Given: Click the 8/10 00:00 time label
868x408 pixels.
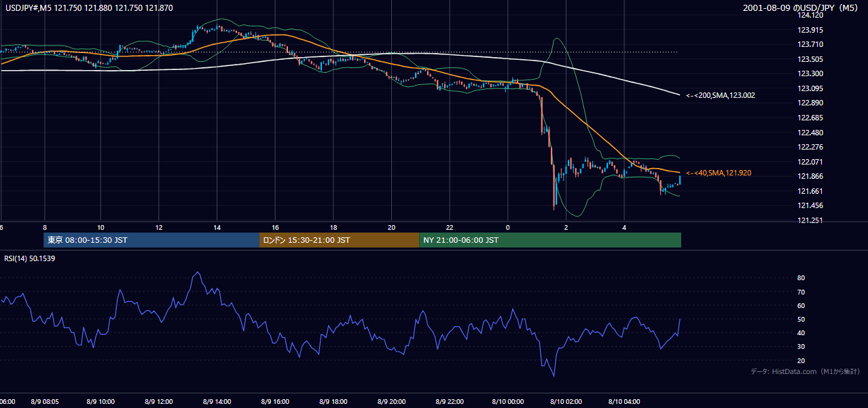Looking at the screenshot, I should pos(508,401).
